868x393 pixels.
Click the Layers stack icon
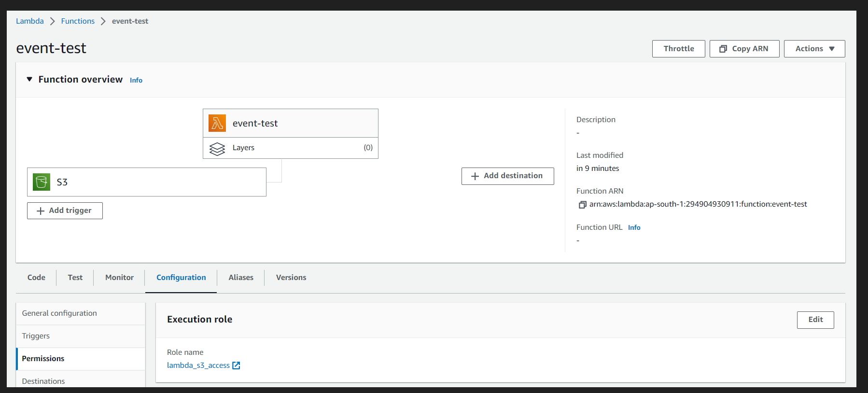(x=217, y=149)
